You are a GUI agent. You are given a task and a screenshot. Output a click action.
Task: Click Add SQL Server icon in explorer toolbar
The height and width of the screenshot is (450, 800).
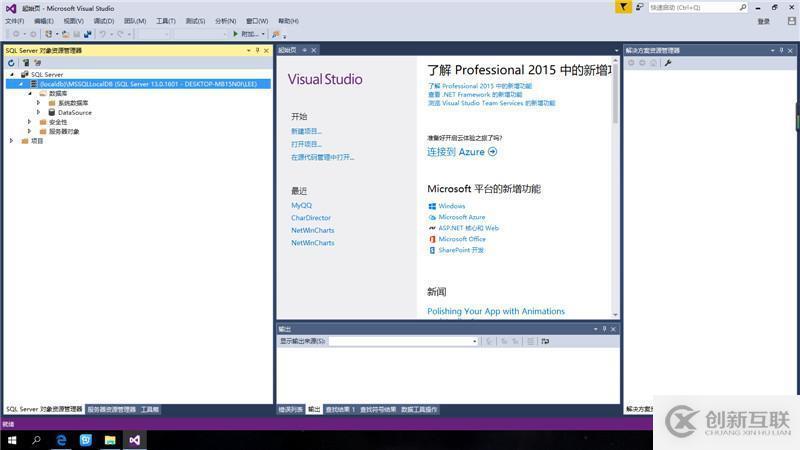click(x=26, y=63)
